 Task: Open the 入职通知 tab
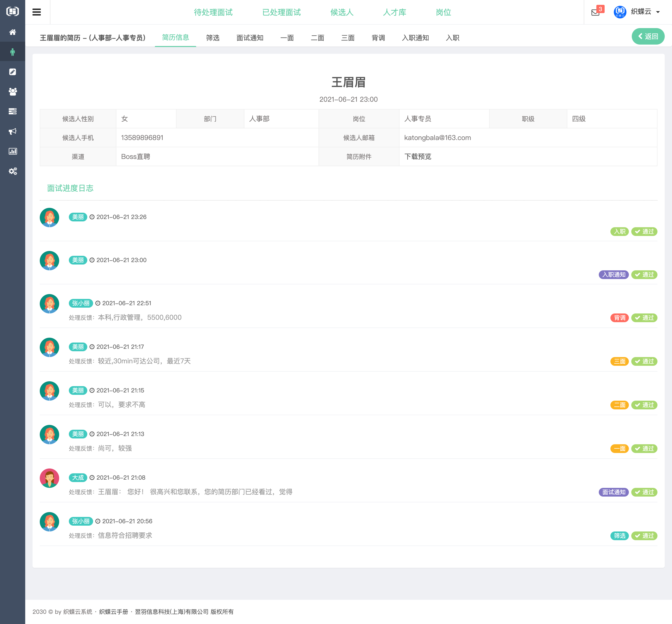click(415, 38)
